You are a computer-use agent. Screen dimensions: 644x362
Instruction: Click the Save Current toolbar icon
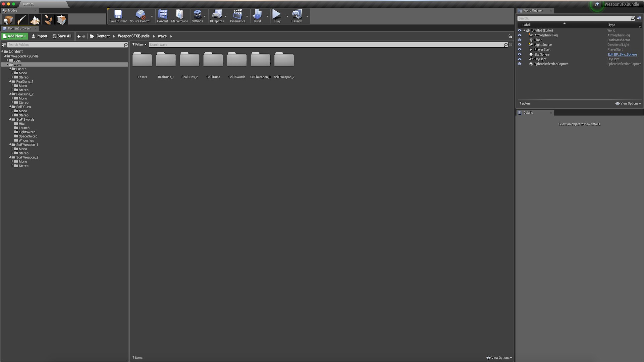click(x=118, y=16)
